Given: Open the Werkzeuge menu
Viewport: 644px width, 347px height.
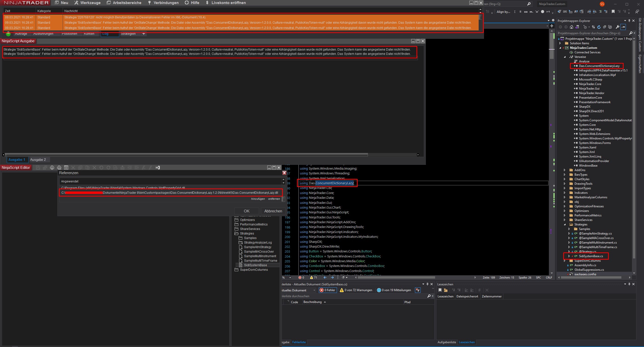Looking at the screenshot, I should pyautogui.click(x=87, y=3).
